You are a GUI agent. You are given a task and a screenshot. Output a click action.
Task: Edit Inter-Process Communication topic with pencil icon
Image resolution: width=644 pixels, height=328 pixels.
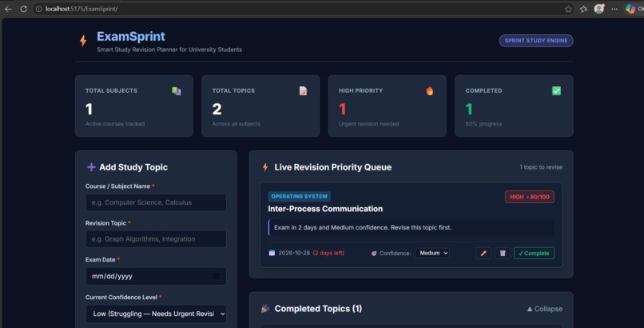pos(483,253)
